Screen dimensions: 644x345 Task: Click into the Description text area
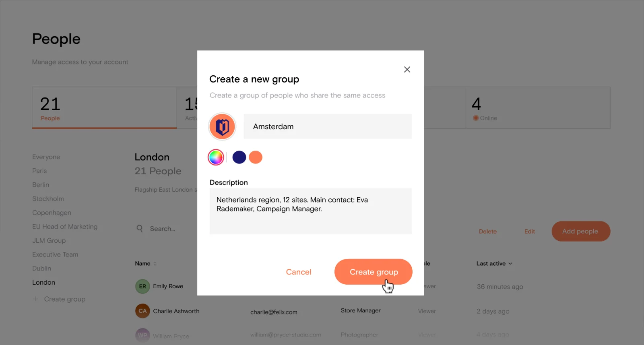(x=311, y=211)
